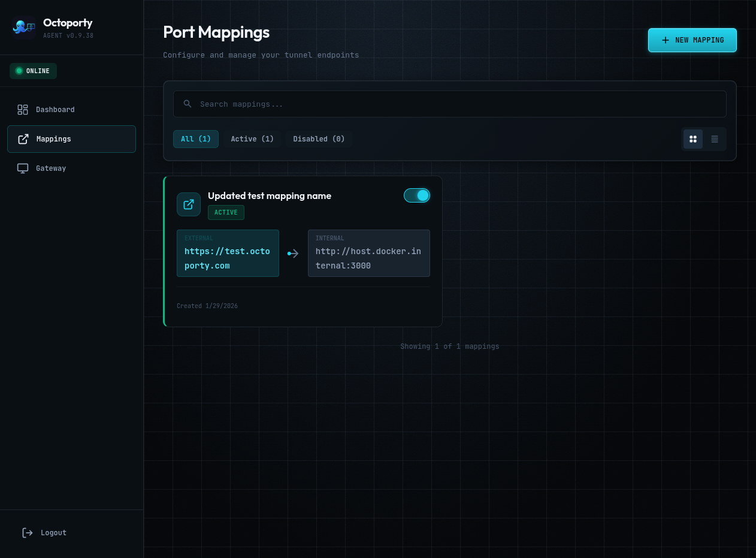Log out of Octoporty
Screen dimensions: 756x558
pyautogui.click(x=53, y=533)
